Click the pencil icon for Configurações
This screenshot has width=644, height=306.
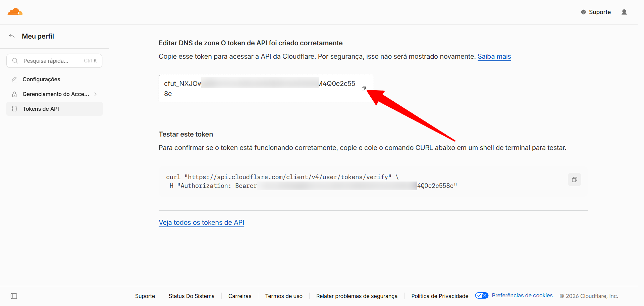click(14, 80)
